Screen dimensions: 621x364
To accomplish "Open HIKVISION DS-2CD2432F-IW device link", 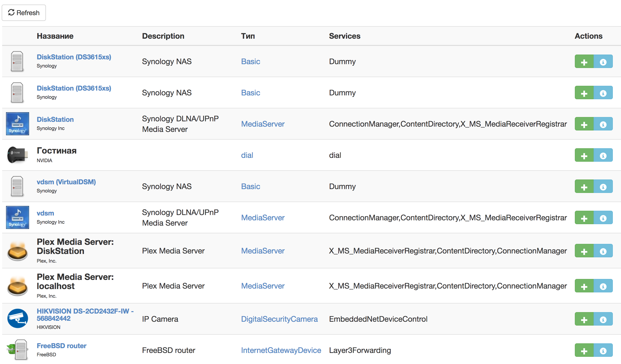I will tap(85, 315).
